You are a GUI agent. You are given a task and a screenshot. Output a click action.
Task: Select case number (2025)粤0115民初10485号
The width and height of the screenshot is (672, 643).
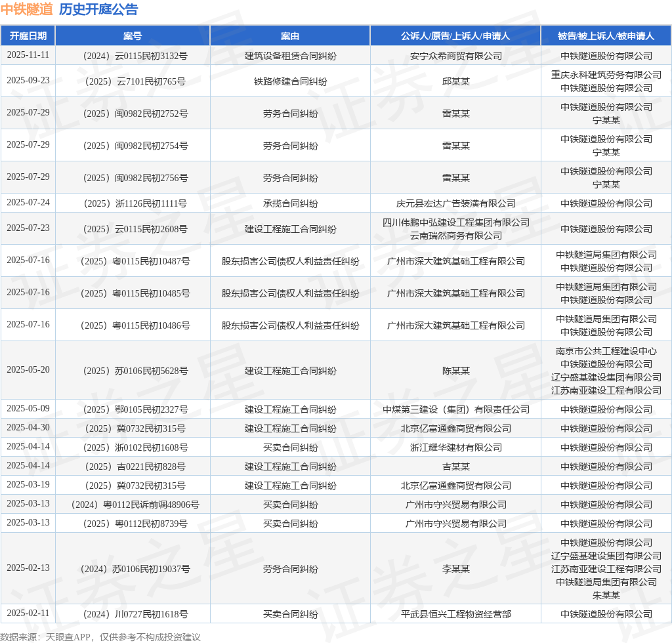(135, 293)
